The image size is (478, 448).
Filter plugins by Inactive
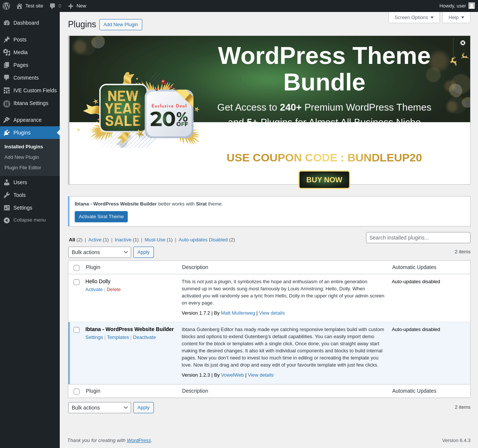tap(123, 240)
